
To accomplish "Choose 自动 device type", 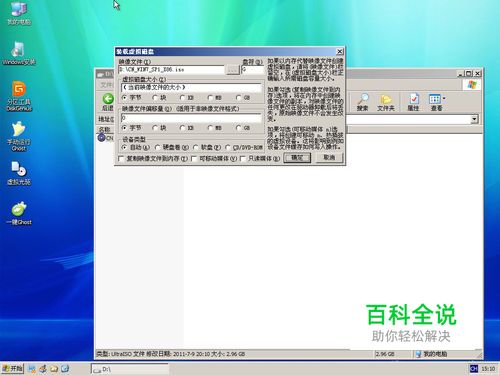I will [x=125, y=147].
